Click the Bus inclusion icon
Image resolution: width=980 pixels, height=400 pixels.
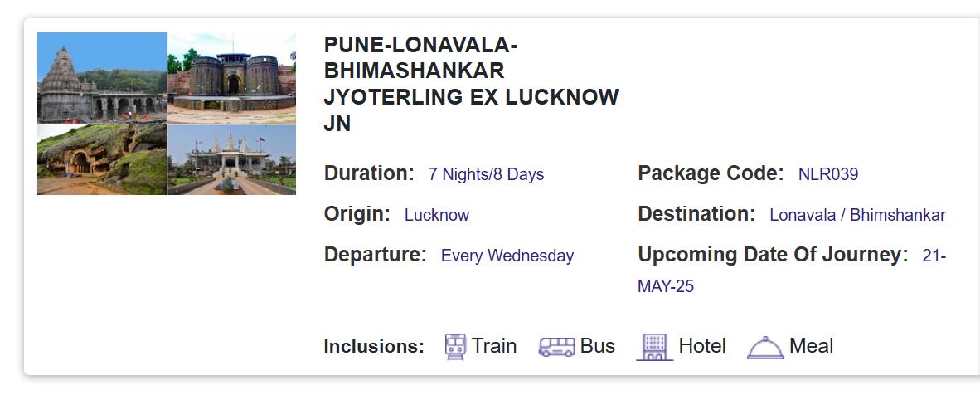(x=556, y=347)
